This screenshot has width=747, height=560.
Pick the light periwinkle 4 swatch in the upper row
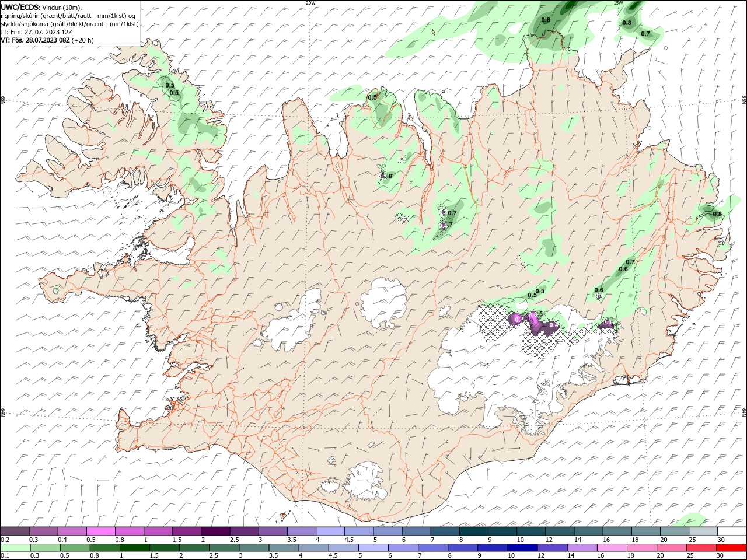pyautogui.click(x=330, y=531)
